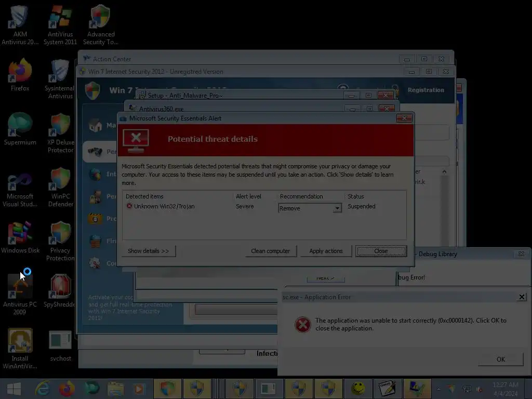
Task: Select the house icon in Win 7 Internet Security sidebar
Action: [96, 125]
